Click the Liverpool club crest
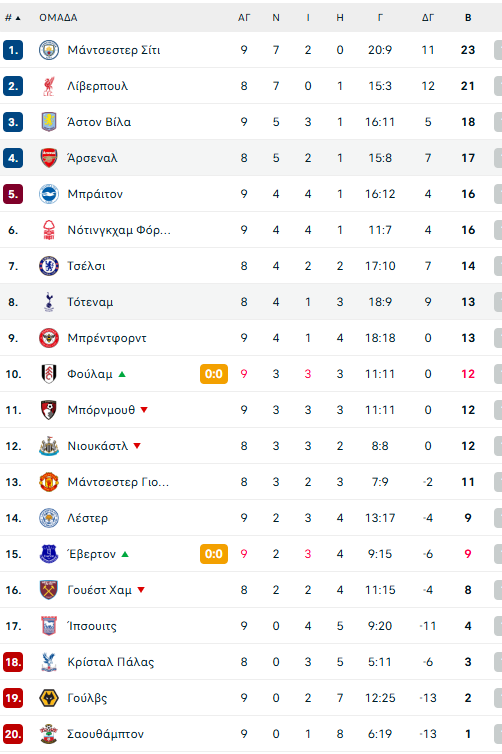 49,86
